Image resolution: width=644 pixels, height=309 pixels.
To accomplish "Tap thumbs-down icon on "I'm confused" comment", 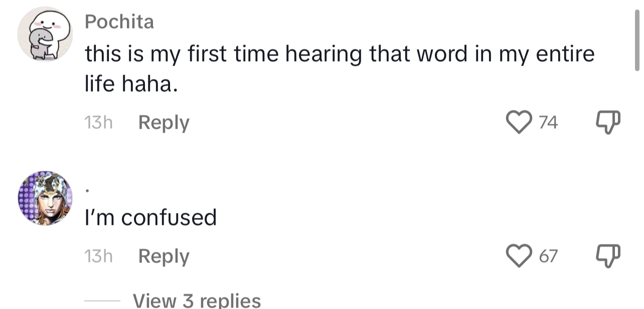I will point(607,256).
